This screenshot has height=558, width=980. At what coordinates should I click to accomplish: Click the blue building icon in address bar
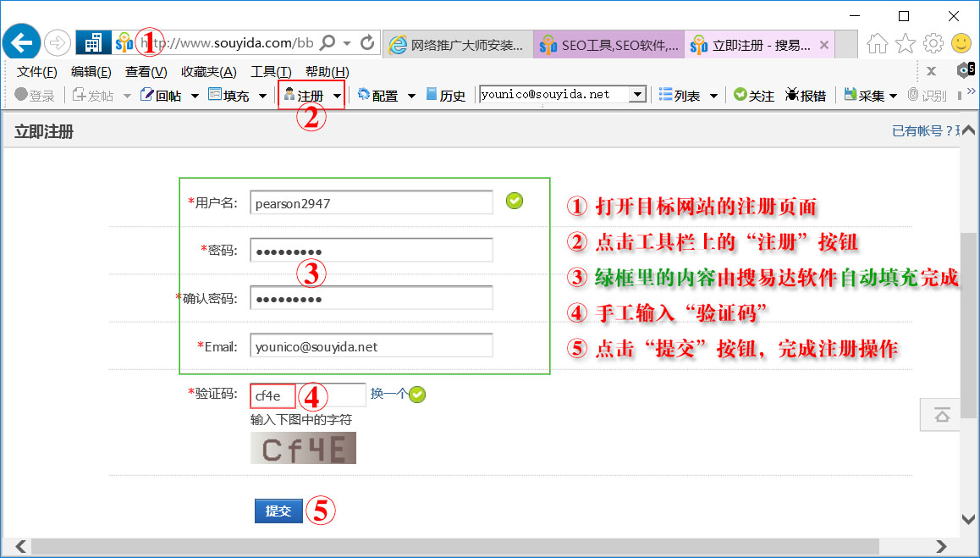pos(93,42)
